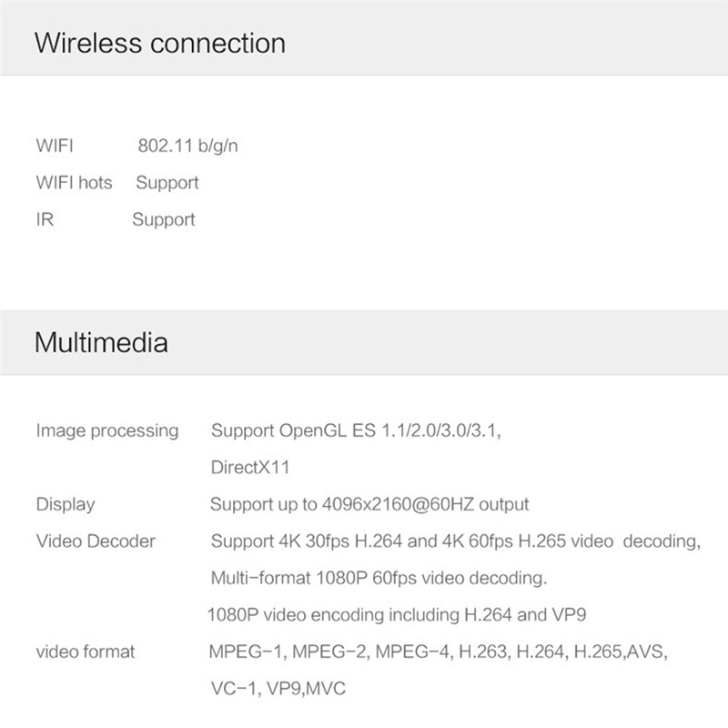
Task: Click the Multimedia section heading
Action: pyautogui.click(x=101, y=343)
